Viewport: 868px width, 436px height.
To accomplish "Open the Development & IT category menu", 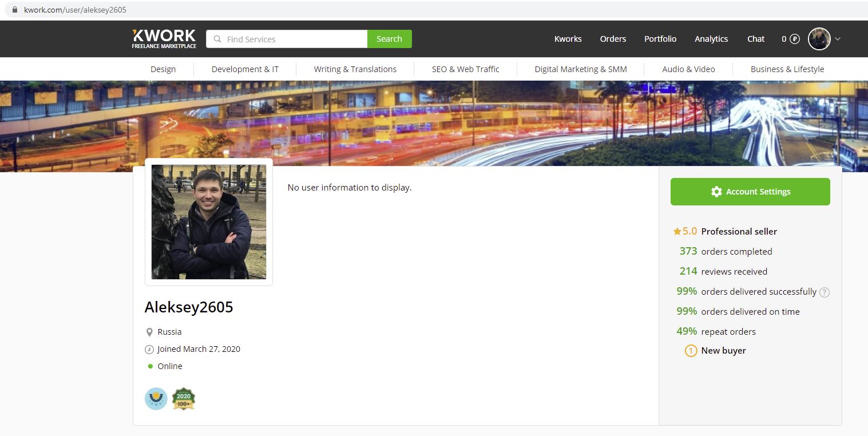I will pyautogui.click(x=245, y=69).
